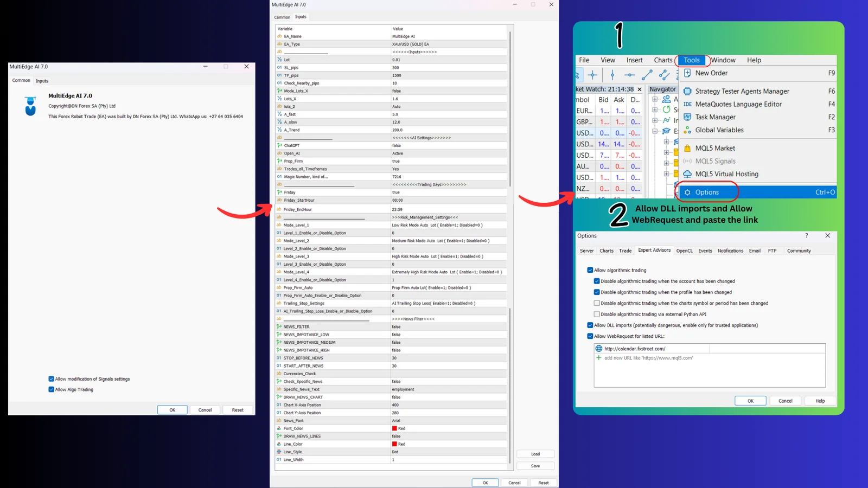The image size is (868, 488).
Task: Click the calendar.fxstreet.com URL entry
Action: [x=635, y=349]
